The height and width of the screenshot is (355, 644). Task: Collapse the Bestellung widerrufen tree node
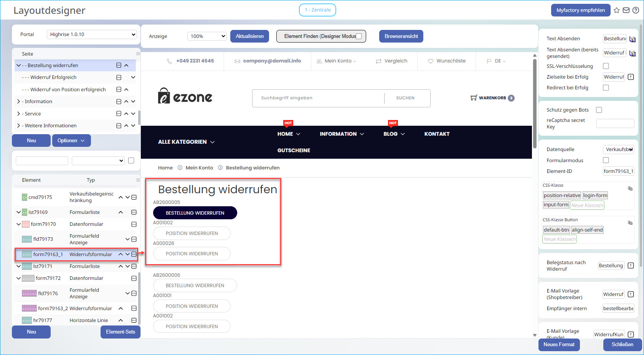point(18,66)
